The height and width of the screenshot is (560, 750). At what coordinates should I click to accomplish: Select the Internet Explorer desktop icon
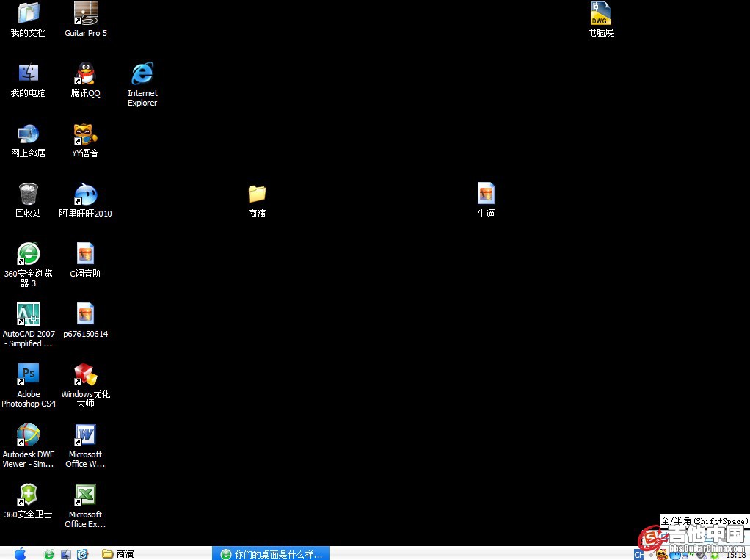coord(142,84)
